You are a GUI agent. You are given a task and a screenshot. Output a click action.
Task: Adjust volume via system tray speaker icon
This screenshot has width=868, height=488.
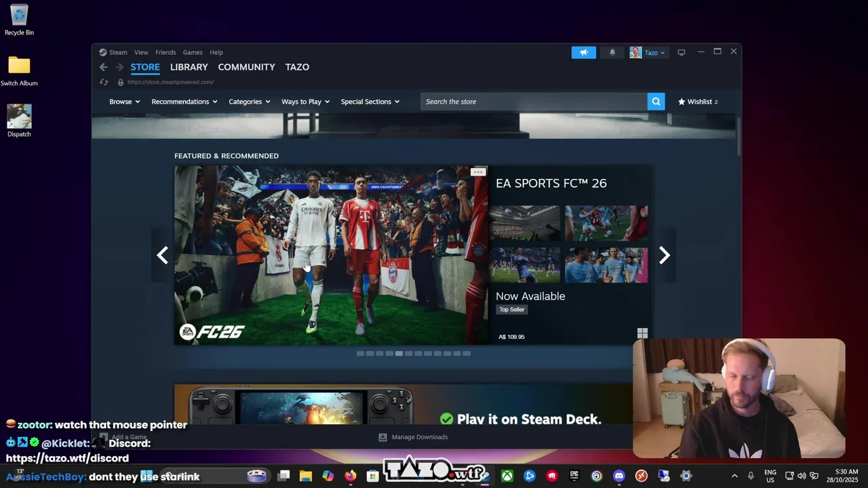coord(802,476)
